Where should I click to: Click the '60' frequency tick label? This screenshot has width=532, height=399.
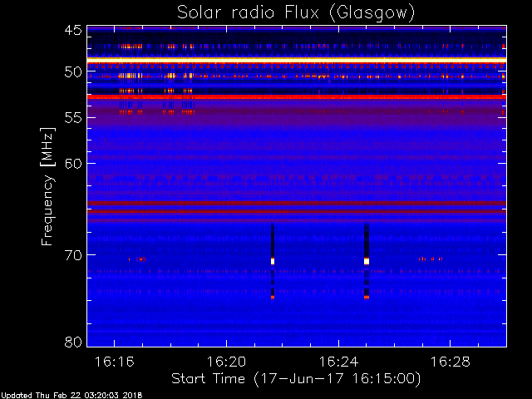[73, 164]
